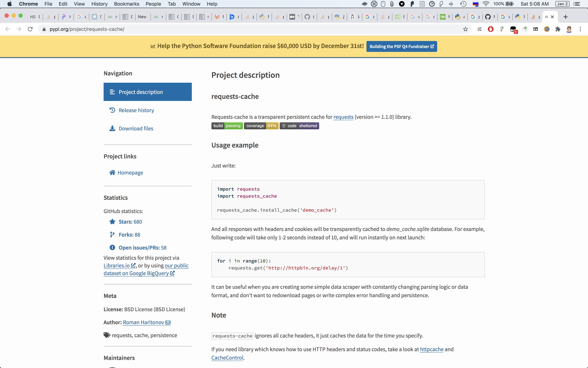This screenshot has height=368, width=588.
Task: Click the build passing badge
Action: [227, 126]
